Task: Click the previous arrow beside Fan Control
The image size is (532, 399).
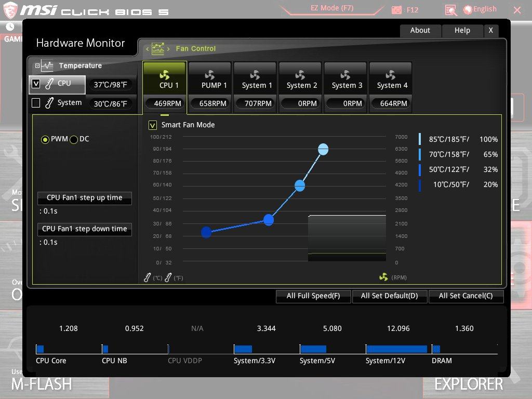Action: (x=147, y=49)
